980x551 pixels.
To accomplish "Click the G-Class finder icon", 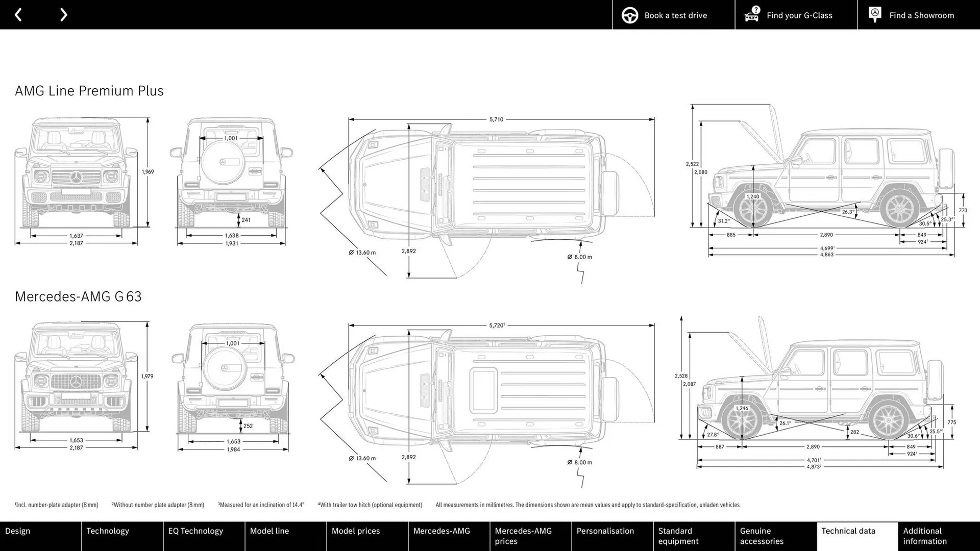I will point(751,15).
